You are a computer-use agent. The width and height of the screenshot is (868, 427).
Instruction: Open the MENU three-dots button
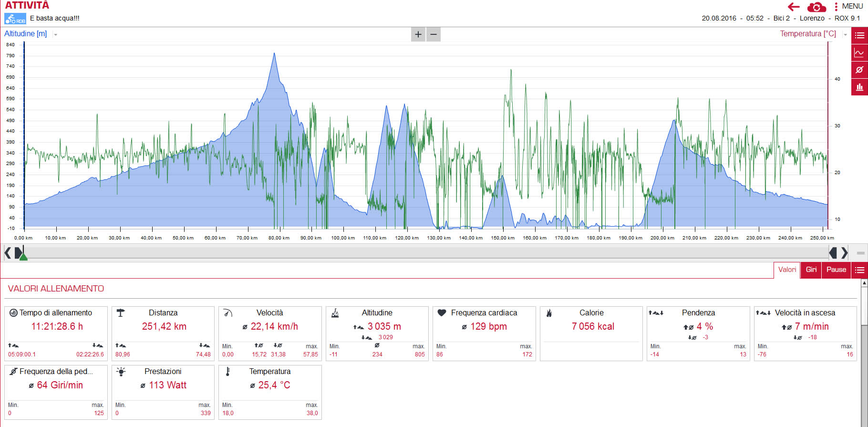point(836,7)
